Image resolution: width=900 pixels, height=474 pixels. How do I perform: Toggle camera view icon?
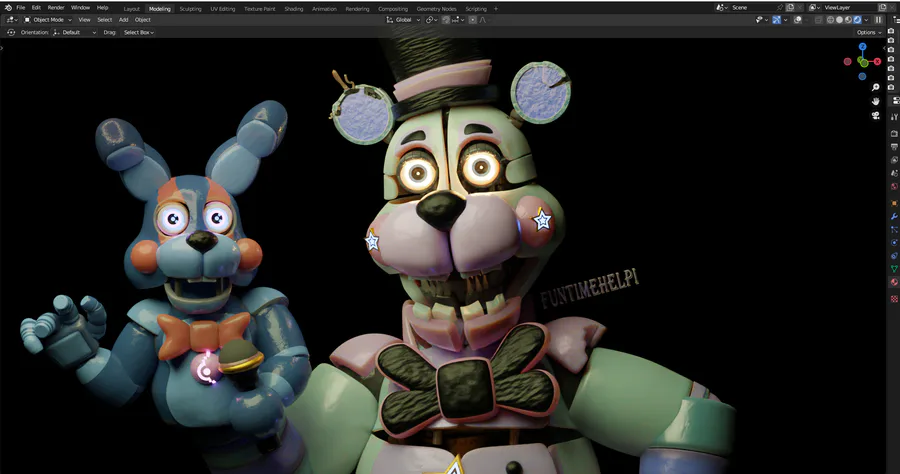875,115
